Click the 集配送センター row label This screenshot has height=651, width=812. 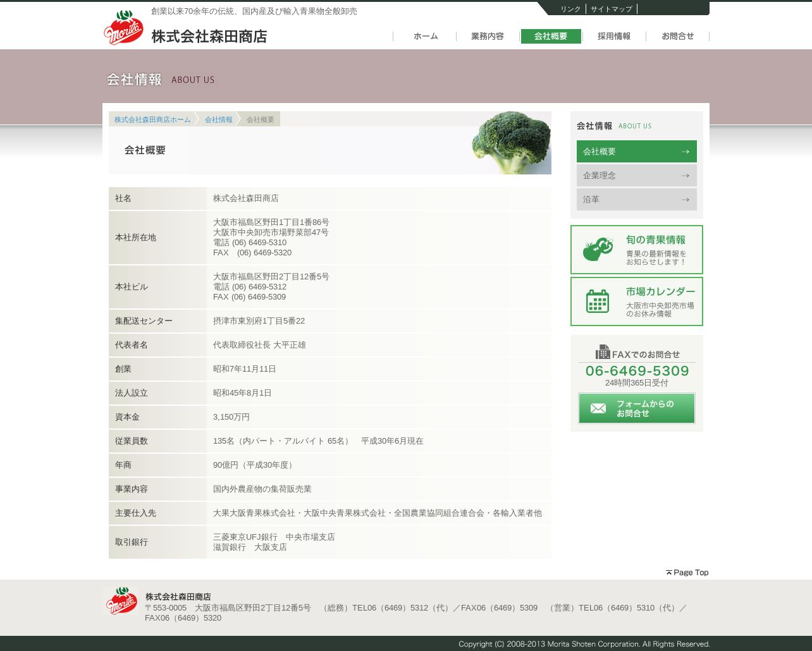144,321
